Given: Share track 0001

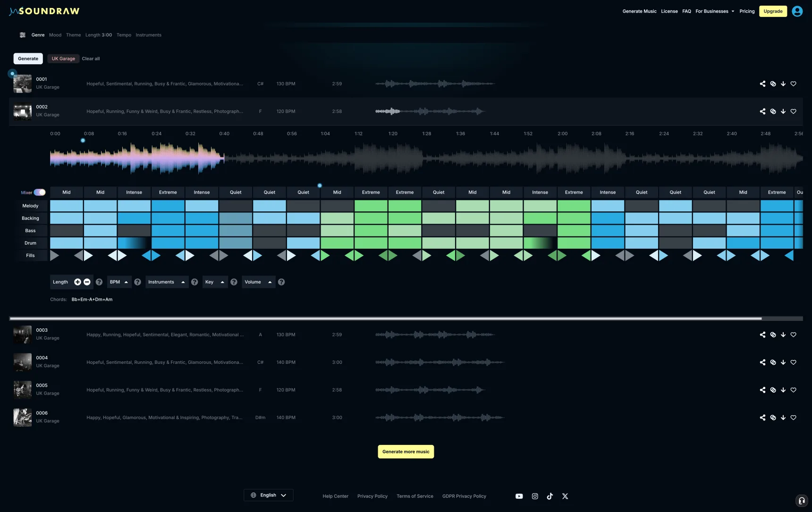Looking at the screenshot, I should pos(762,84).
